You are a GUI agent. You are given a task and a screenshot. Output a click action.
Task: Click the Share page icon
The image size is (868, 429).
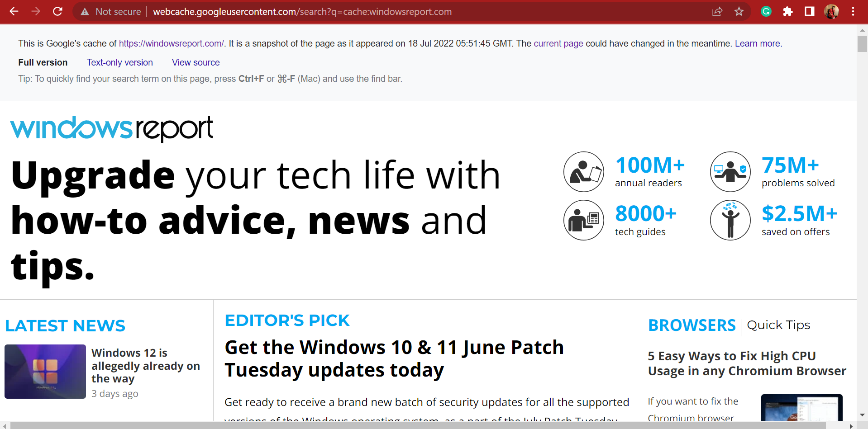[717, 12]
